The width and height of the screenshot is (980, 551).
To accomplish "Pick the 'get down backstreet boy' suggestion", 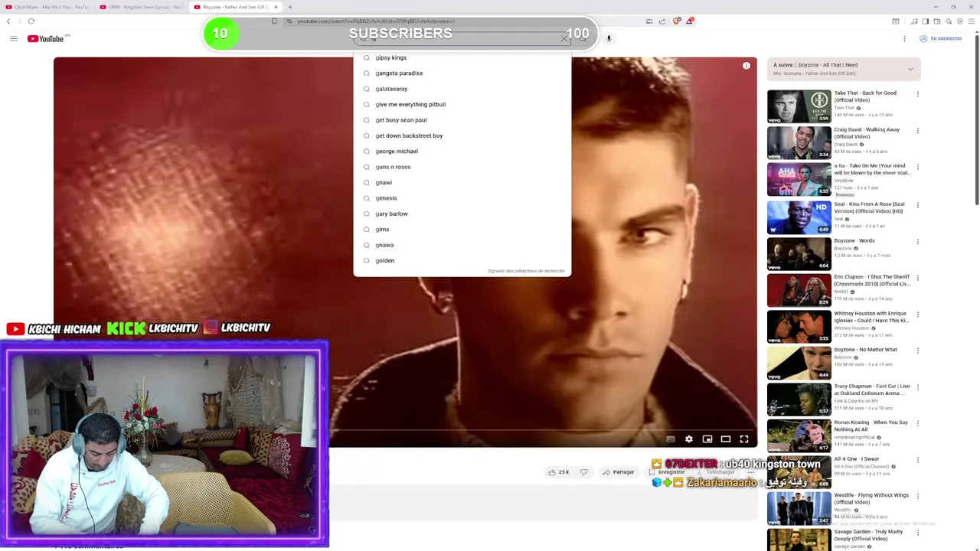I will (x=462, y=135).
